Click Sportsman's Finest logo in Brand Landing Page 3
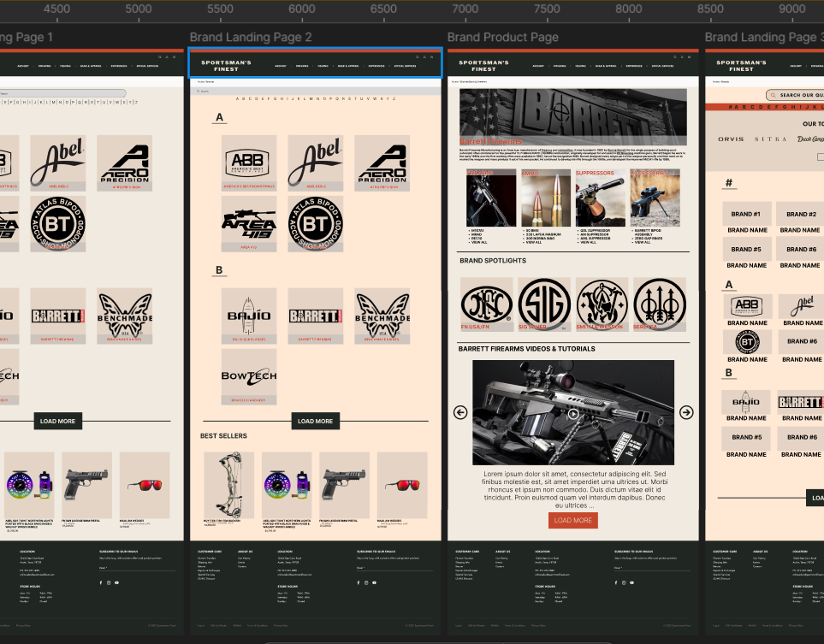The image size is (824, 644). coord(741,66)
